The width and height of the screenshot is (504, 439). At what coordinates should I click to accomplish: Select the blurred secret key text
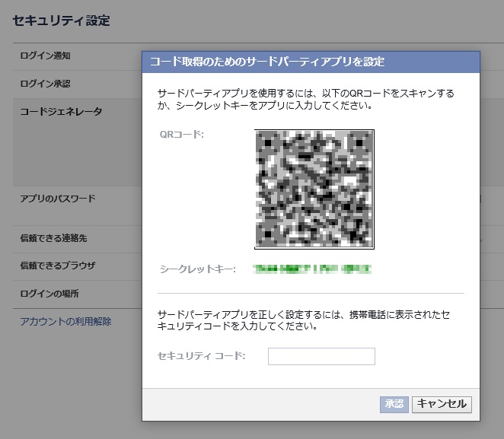click(x=312, y=269)
